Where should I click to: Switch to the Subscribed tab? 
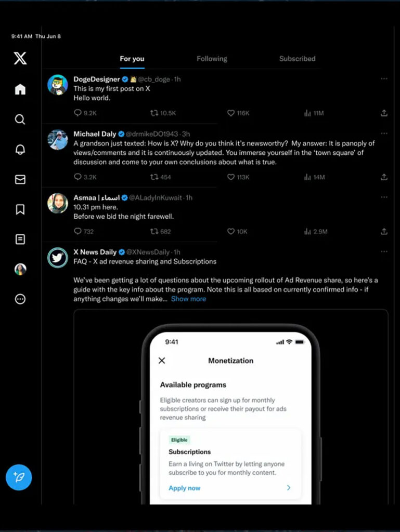point(297,59)
